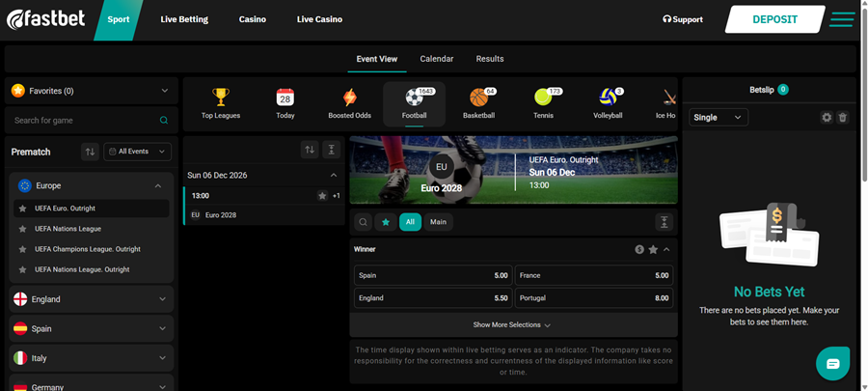Click the +1 markets count
Screen dimensions: 868x391
pyautogui.click(x=336, y=195)
